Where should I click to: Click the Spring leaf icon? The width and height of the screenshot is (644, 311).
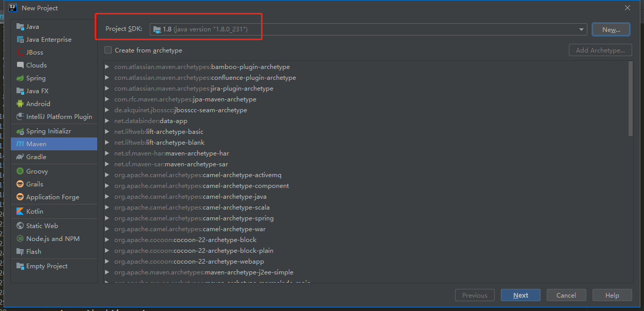pyautogui.click(x=20, y=78)
